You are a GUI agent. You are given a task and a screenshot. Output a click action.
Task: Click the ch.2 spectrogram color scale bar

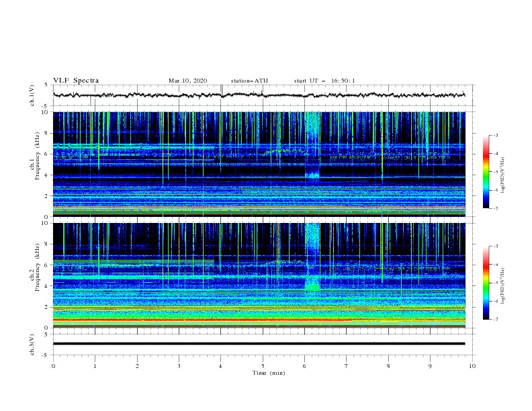486,283
